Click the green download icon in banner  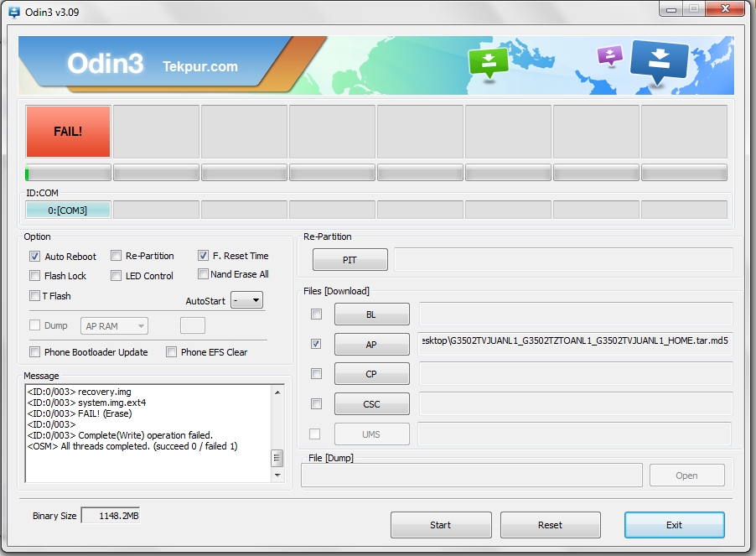click(x=489, y=62)
